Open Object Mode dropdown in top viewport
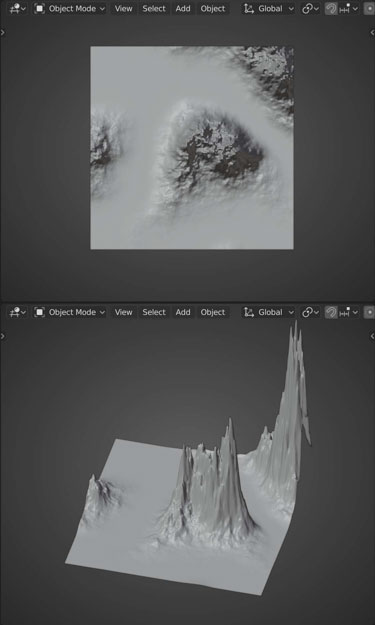The height and width of the screenshot is (625, 375). (70, 8)
